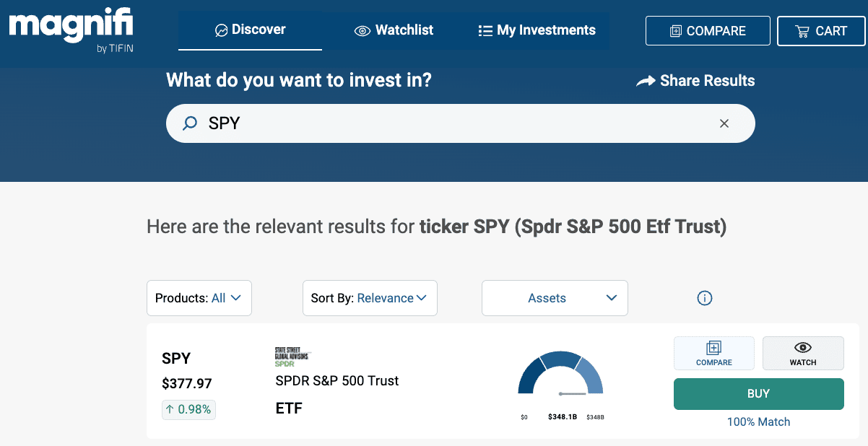Click the Share Results arrow icon
The height and width of the screenshot is (446, 868).
tap(646, 82)
